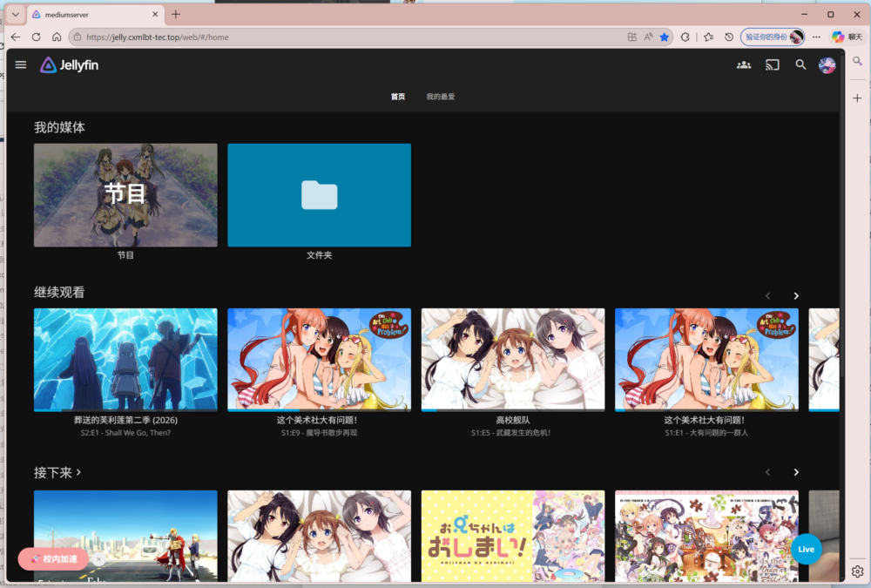Open the user profile avatar
871x588 pixels.
click(827, 65)
